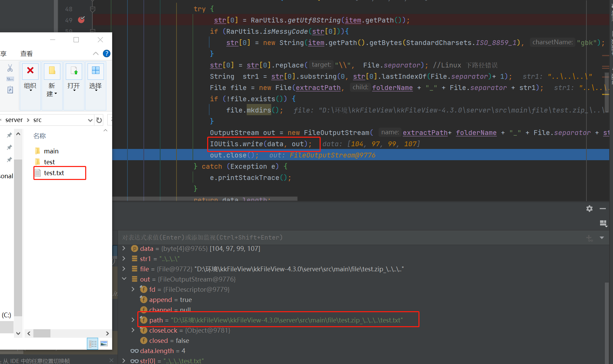
Task: Expand the closeLock field node
Action: (133, 330)
